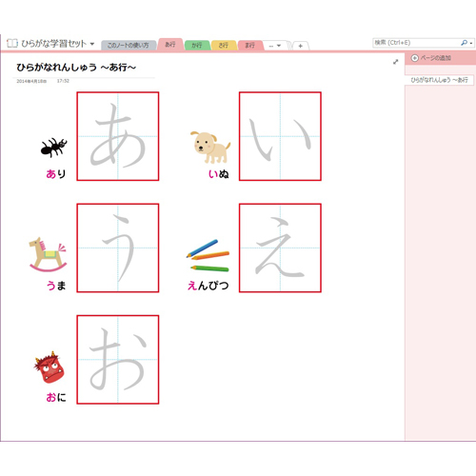Open the search scope dropdown arrow
The width and height of the screenshot is (476, 476).
point(471,43)
